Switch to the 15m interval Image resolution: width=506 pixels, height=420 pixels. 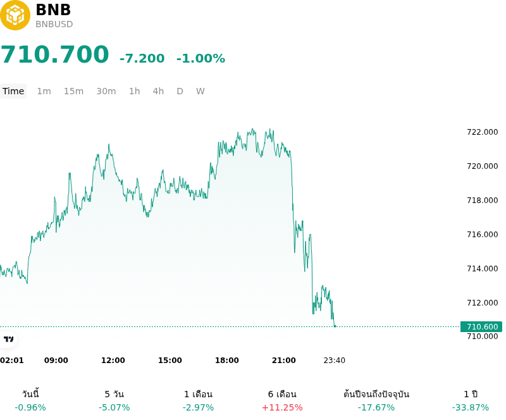click(73, 91)
